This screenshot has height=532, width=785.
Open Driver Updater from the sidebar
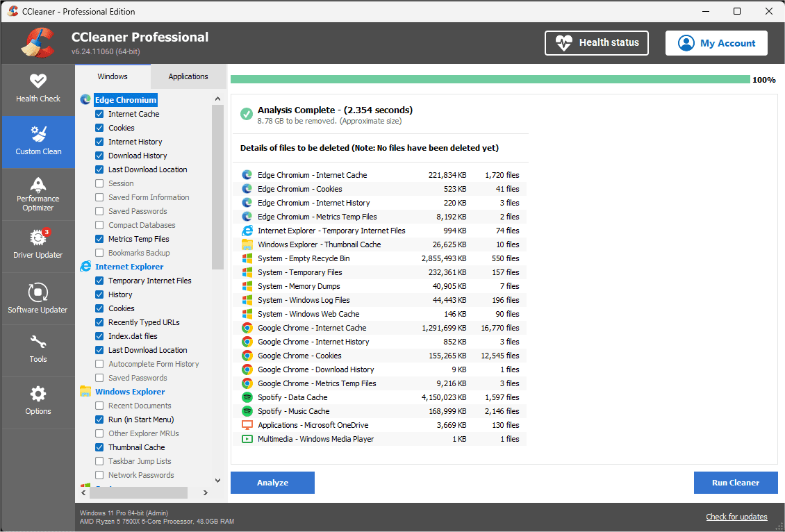(x=38, y=245)
